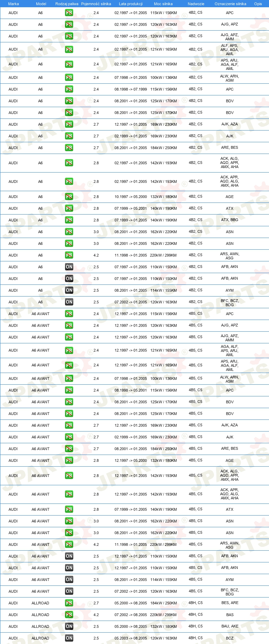This screenshot has height=644, width=269.
Task: Click AGE engine code in A6 AVANT row
Action: pos(229,460)
